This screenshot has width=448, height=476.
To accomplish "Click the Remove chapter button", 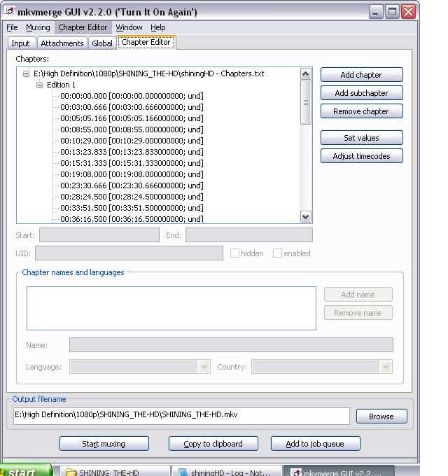I will pos(361,111).
